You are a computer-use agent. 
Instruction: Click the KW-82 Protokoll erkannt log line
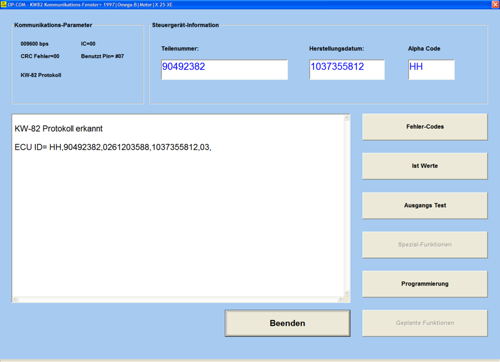(x=58, y=129)
